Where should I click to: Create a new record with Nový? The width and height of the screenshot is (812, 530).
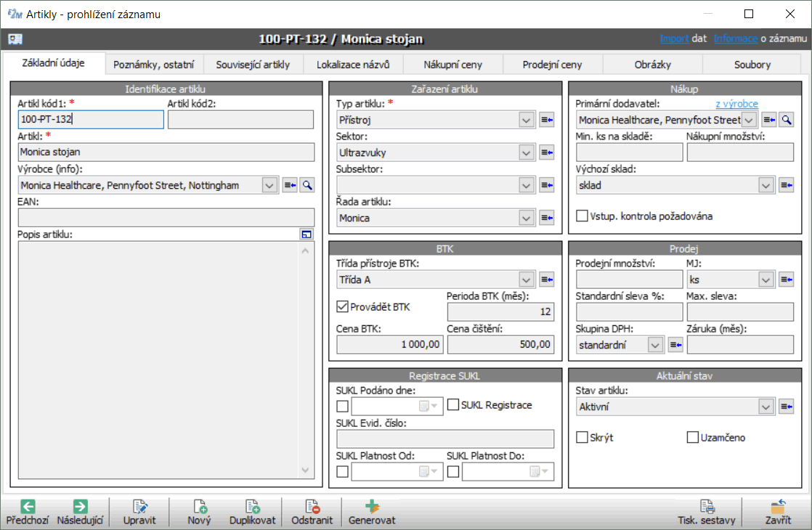click(200, 513)
